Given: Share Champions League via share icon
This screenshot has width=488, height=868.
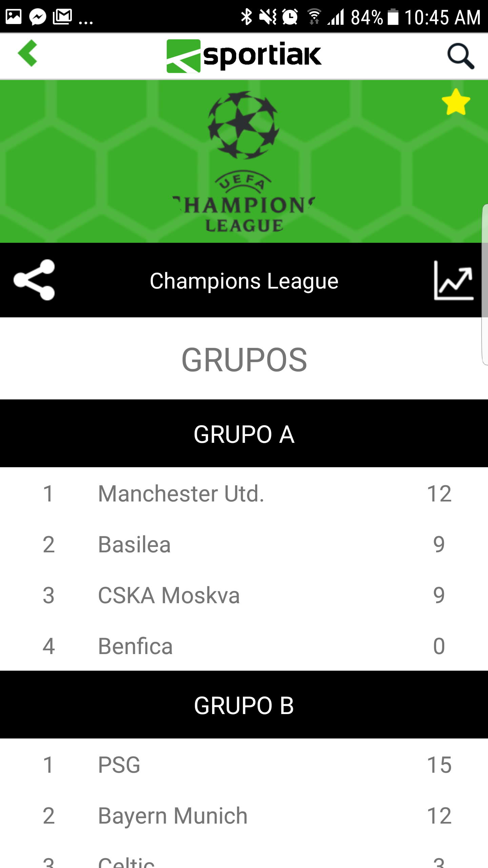Looking at the screenshot, I should (34, 280).
